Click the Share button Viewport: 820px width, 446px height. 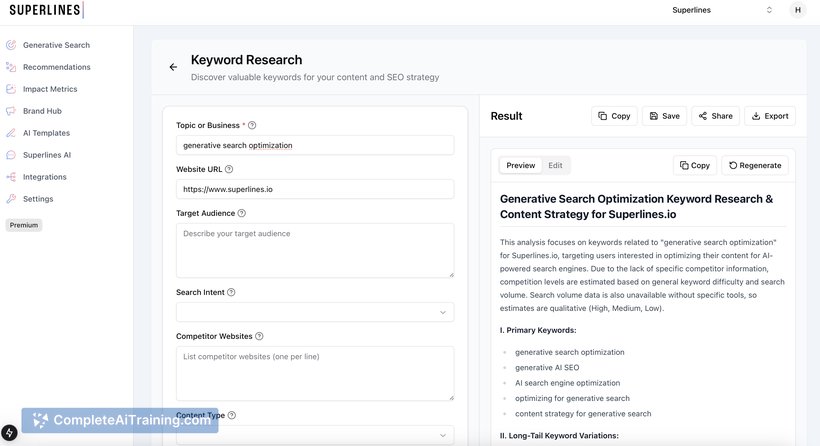[715, 116]
